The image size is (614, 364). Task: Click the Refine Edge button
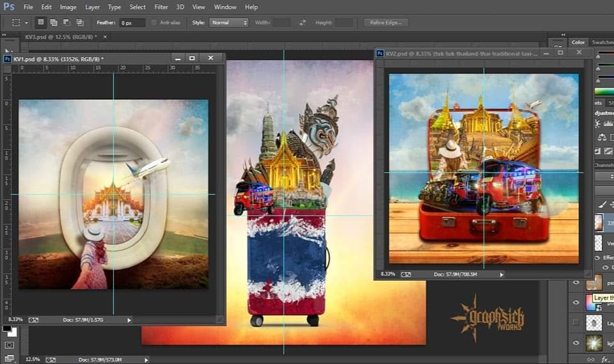[386, 22]
